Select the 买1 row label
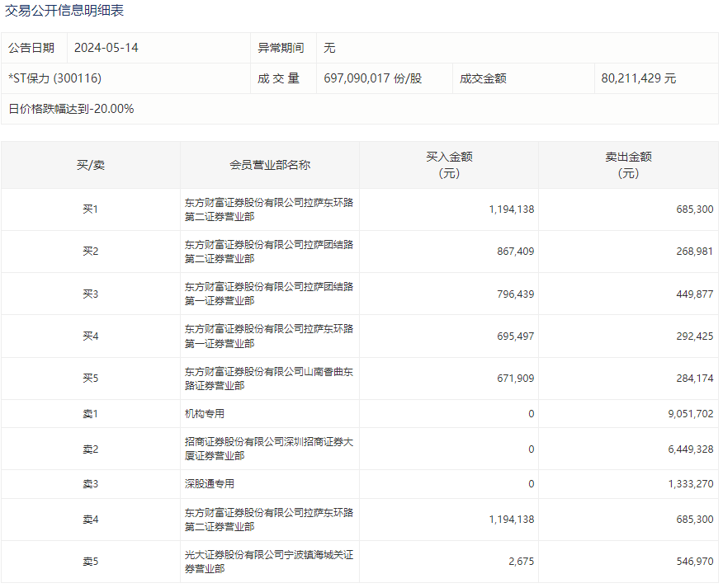This screenshot has width=723, height=588. [x=91, y=209]
